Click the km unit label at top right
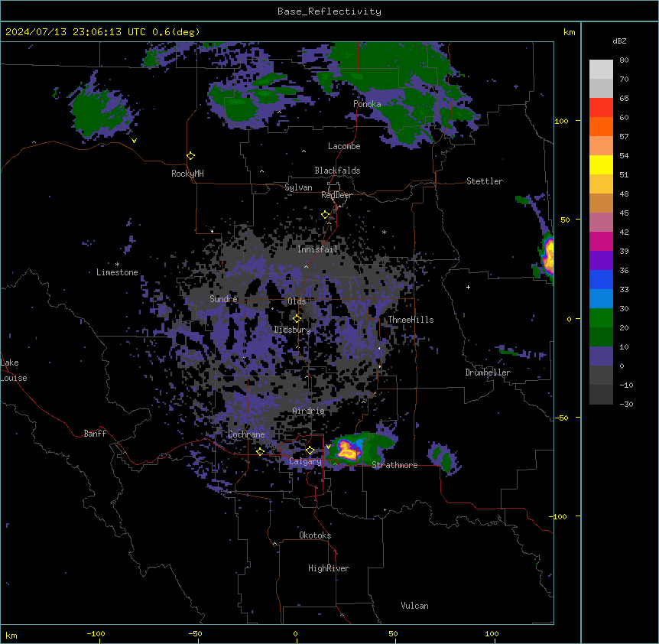The image size is (659, 644). click(x=569, y=32)
